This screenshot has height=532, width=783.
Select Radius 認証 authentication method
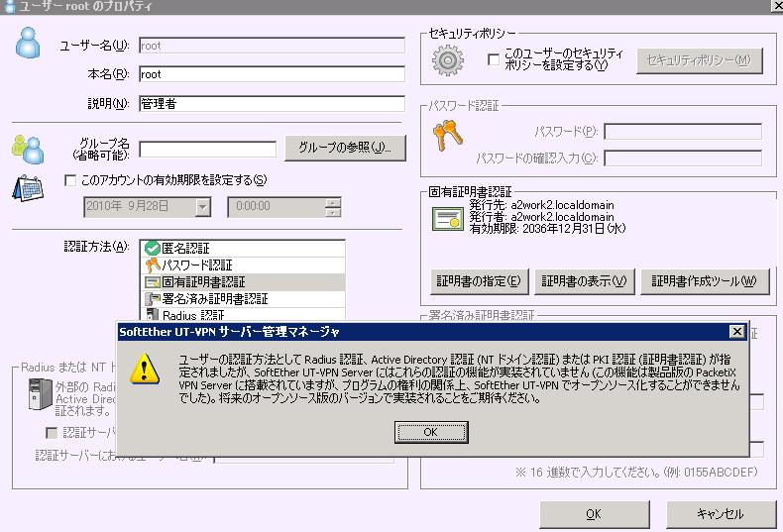click(x=243, y=315)
